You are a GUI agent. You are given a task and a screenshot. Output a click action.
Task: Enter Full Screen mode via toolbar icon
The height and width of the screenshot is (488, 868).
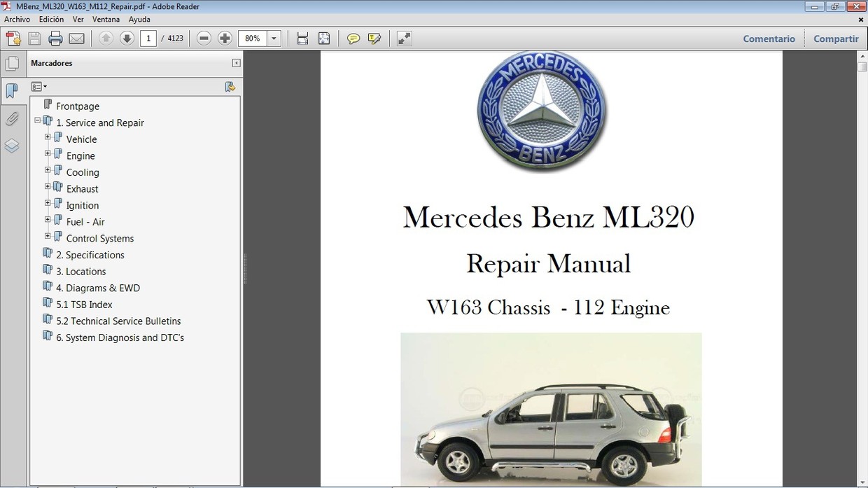404,39
